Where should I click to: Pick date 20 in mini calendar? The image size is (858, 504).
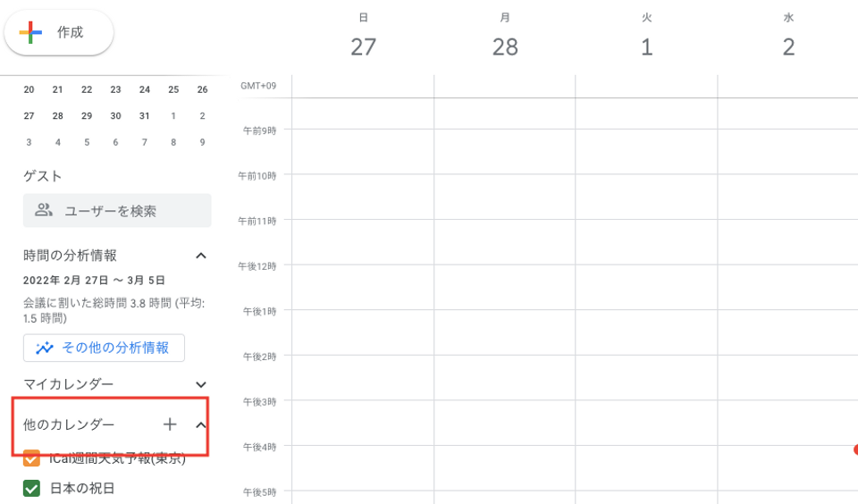29,89
